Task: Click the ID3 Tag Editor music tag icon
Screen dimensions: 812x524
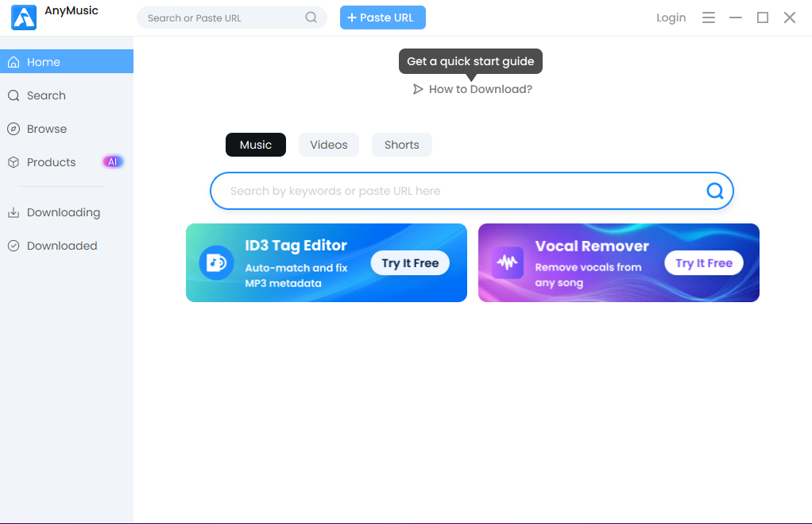Action: click(x=216, y=262)
